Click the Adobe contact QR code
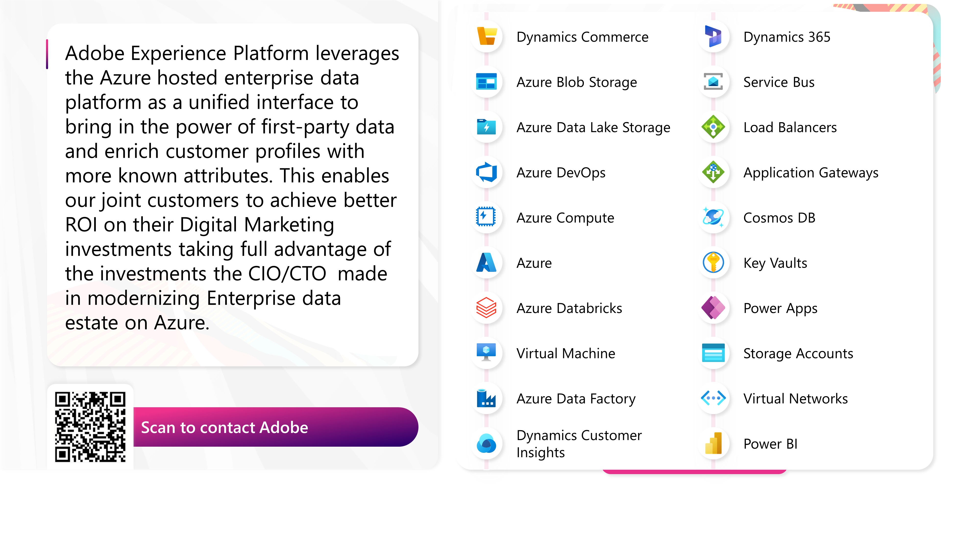Viewport: 980px width, 551px height. pos(90,427)
